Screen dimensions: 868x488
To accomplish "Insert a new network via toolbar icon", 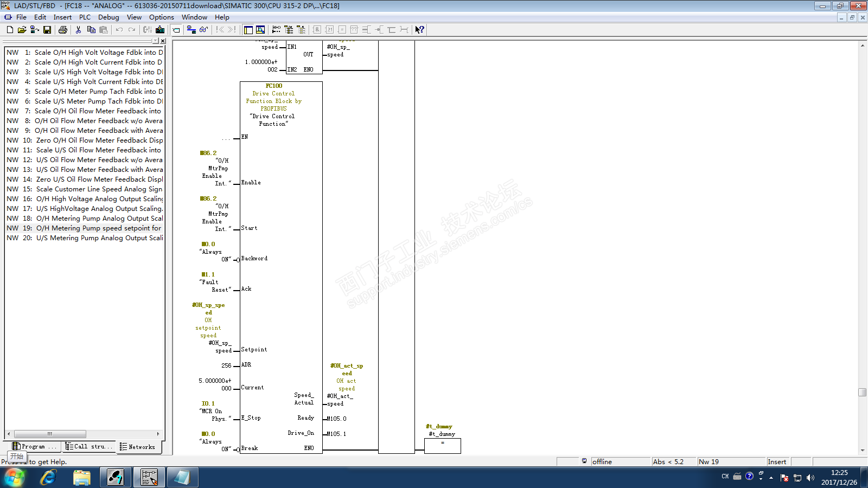I will pos(277,30).
